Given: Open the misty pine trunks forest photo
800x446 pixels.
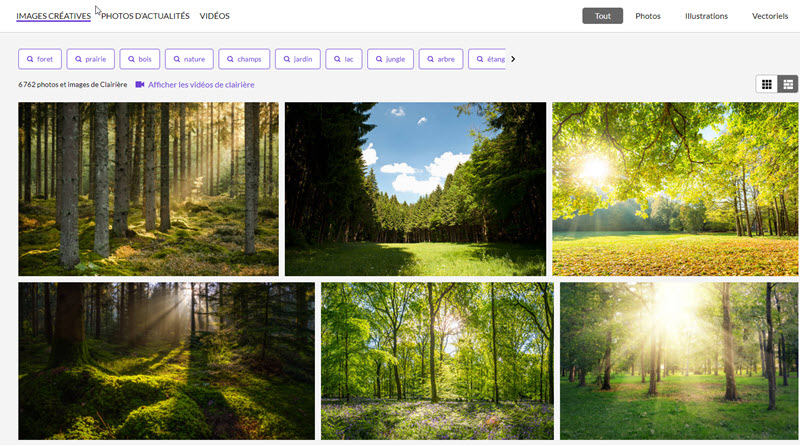Looking at the screenshot, I should tap(148, 189).
